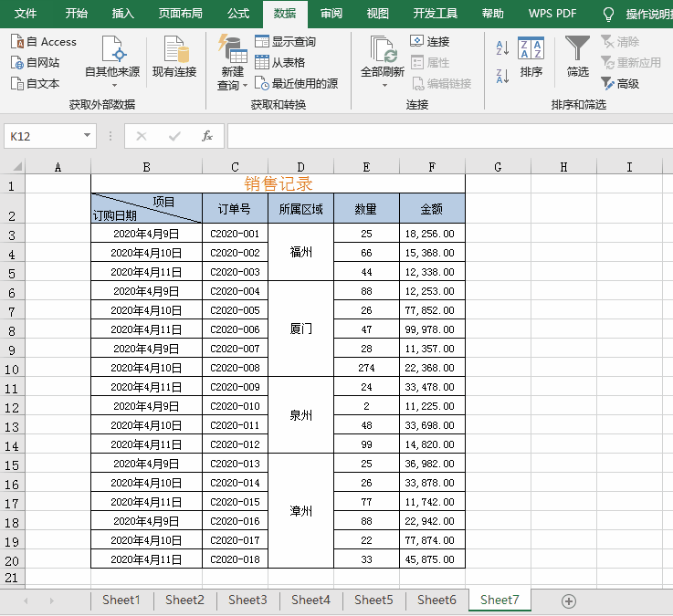Click cell C2020-014
673x616 pixels.
pyautogui.click(x=235, y=483)
